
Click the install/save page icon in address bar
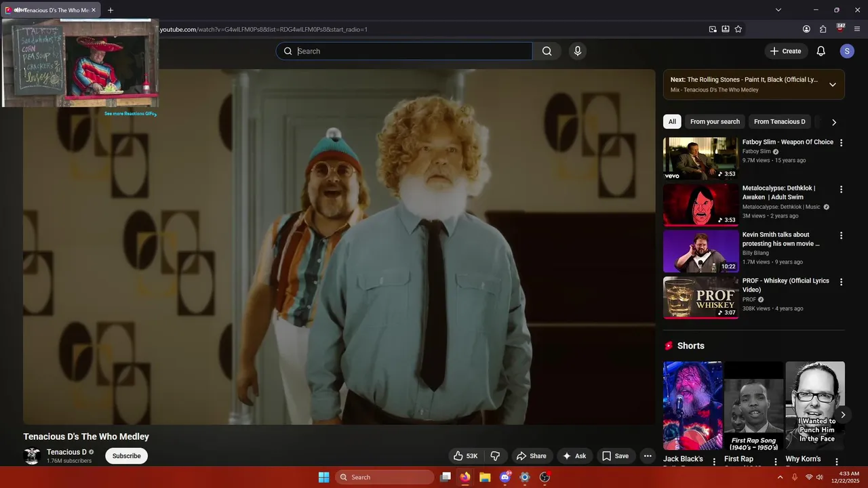(x=726, y=29)
